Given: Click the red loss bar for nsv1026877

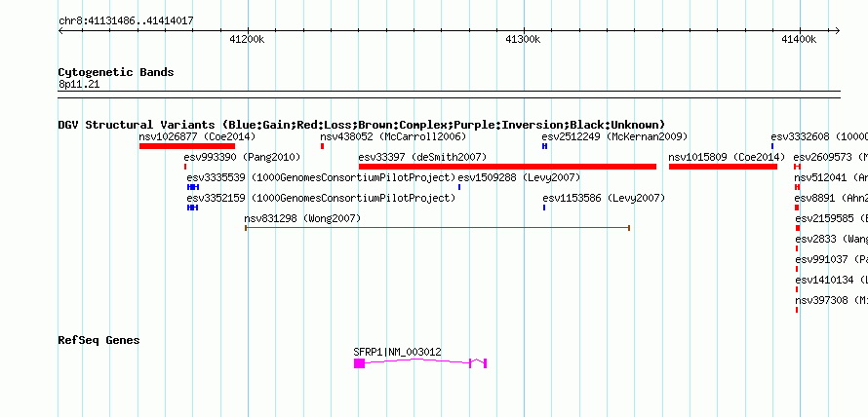Looking at the screenshot, I should pos(187,146).
